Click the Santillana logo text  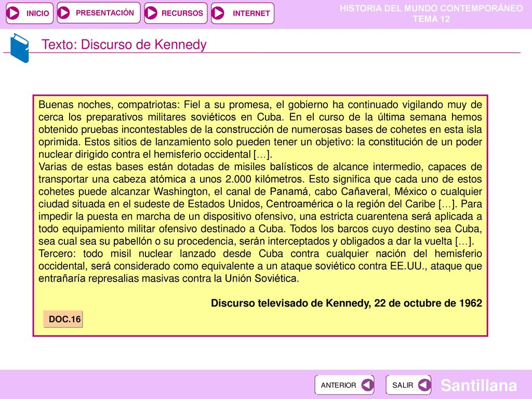[478, 385]
